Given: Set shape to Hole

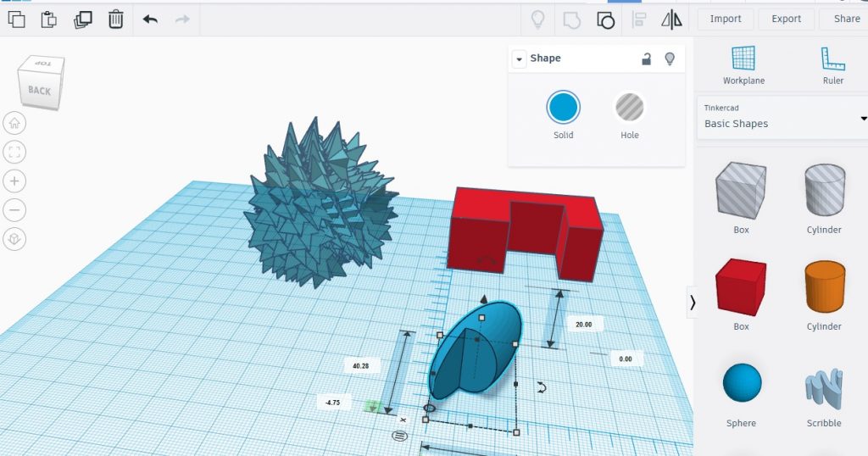Looking at the screenshot, I should coord(630,107).
